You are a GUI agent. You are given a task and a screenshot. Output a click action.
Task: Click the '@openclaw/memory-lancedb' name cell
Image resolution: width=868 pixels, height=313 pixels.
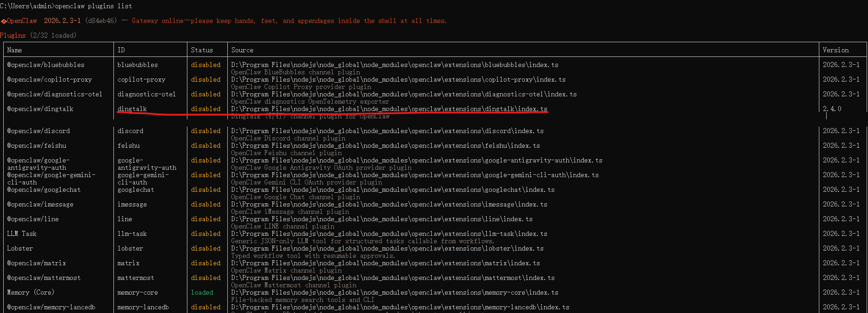point(51,307)
